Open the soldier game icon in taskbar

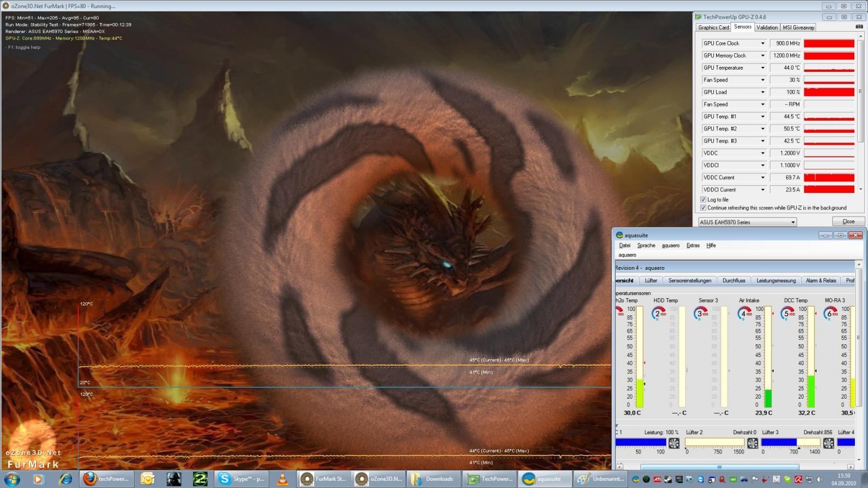[174, 479]
